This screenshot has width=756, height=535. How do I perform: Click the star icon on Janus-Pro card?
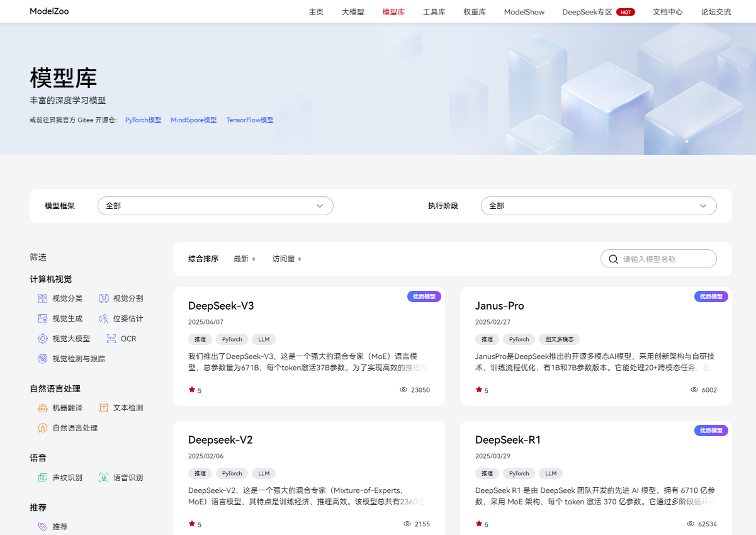[479, 390]
